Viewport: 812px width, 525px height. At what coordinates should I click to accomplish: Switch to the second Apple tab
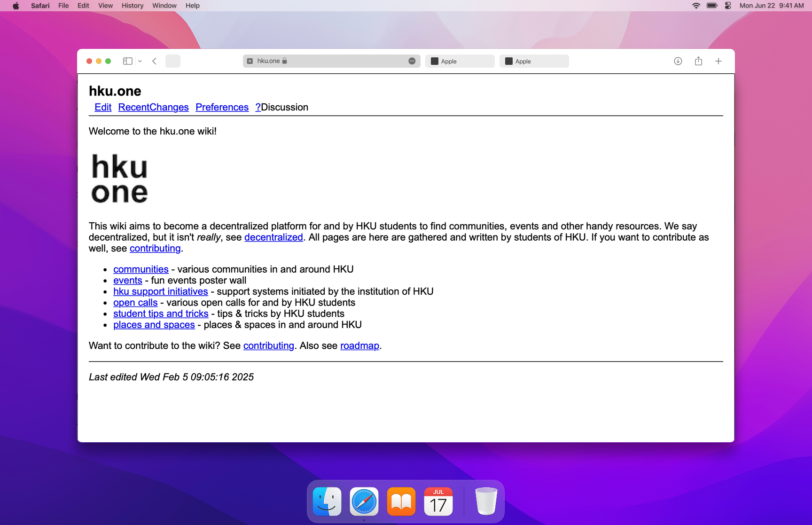pos(534,61)
